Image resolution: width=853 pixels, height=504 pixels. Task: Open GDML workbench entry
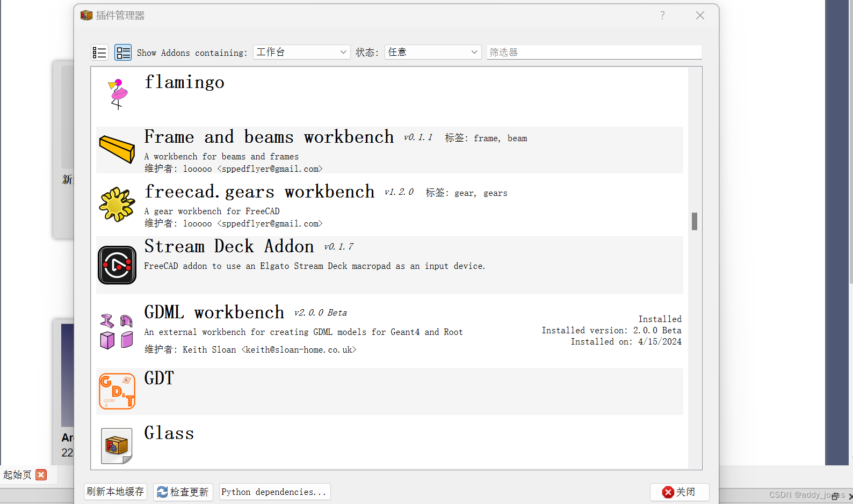pyautogui.click(x=389, y=331)
